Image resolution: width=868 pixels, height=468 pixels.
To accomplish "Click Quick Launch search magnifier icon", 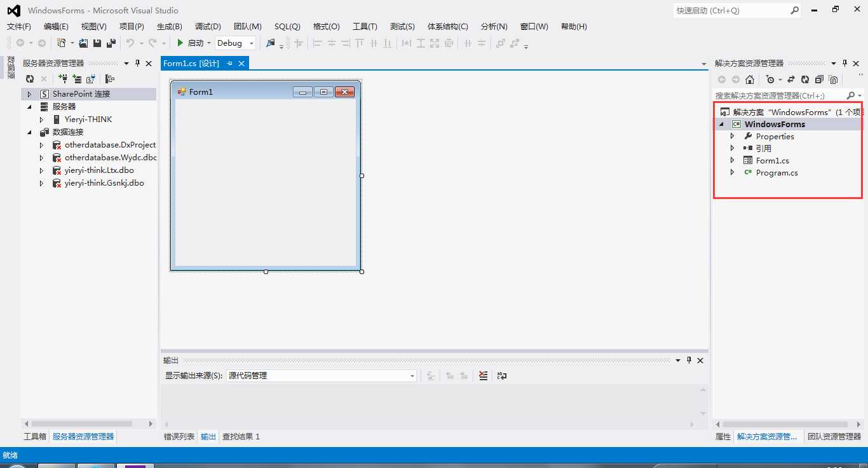I will pos(794,10).
